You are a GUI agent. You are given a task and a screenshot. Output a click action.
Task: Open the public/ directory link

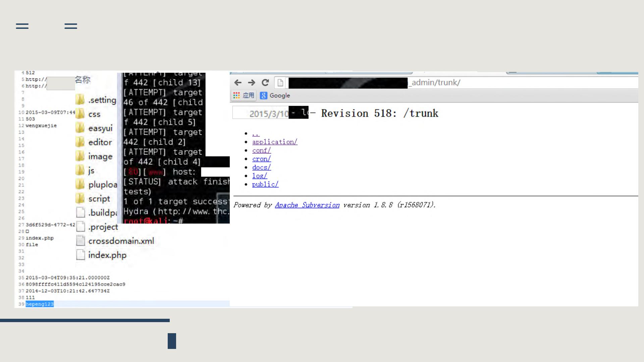tap(265, 184)
